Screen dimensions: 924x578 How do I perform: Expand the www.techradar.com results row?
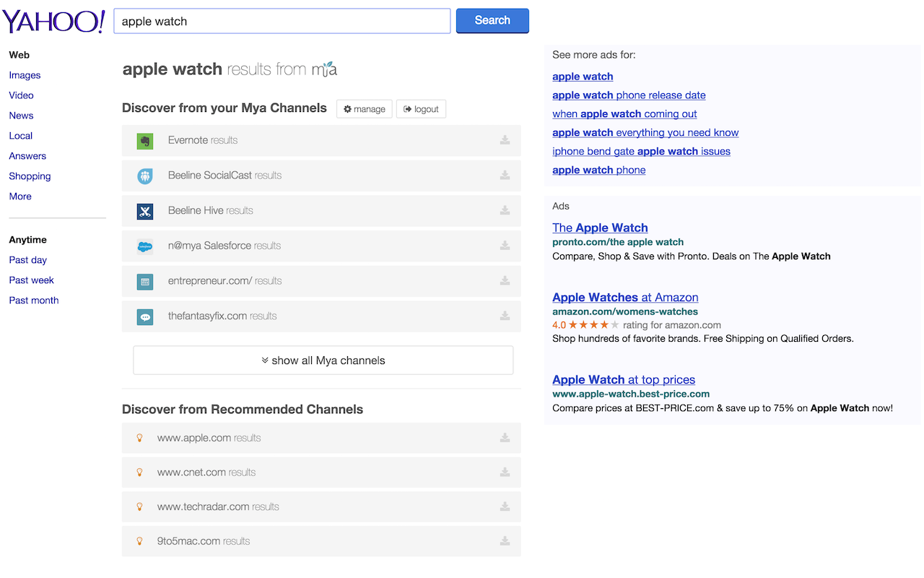[x=321, y=507]
